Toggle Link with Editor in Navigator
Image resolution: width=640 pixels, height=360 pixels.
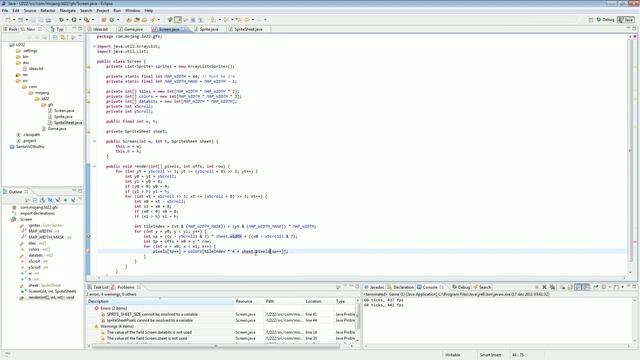point(62,37)
